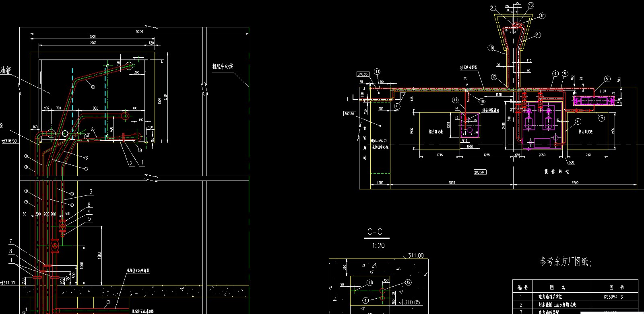
Task: Select drawing number 0S3054-S cell
Action: tap(615, 297)
